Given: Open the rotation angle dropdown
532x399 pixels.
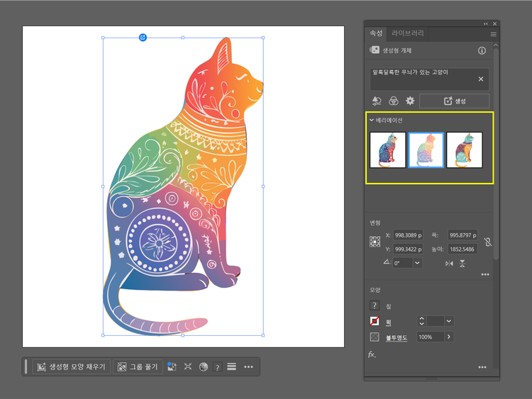Looking at the screenshot, I should (417, 263).
